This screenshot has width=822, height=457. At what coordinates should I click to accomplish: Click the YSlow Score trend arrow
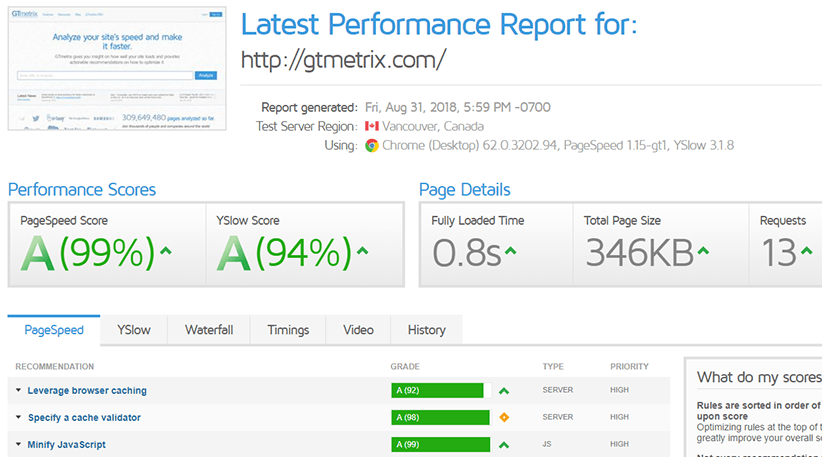pyautogui.click(x=362, y=251)
